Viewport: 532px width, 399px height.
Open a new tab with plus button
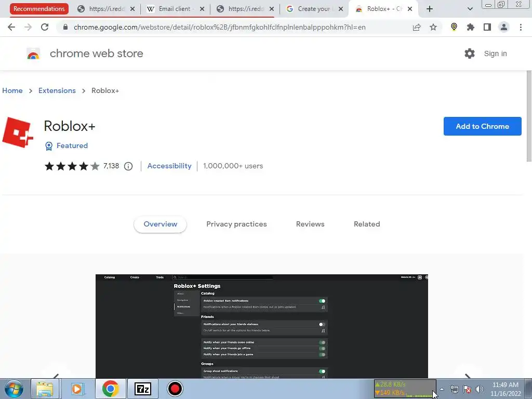[430, 9]
